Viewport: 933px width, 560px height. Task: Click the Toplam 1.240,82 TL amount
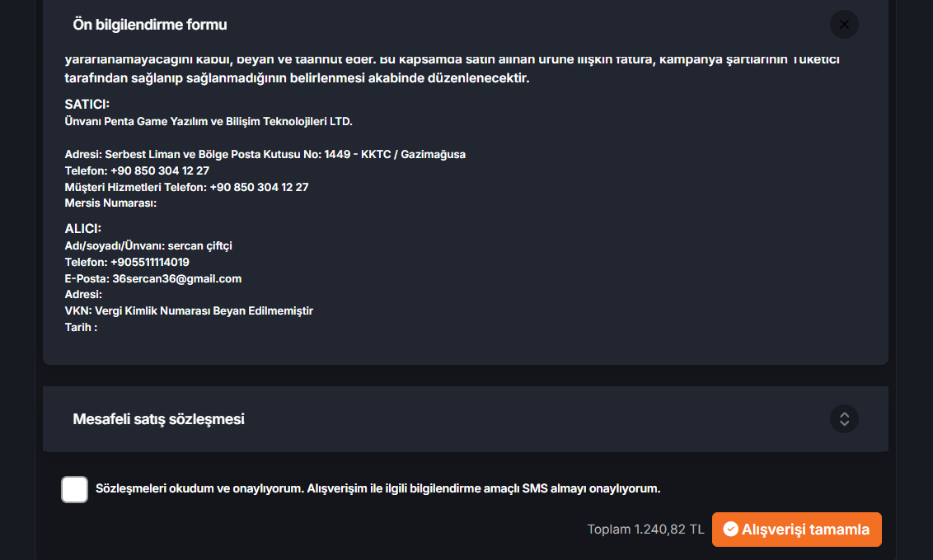click(645, 529)
